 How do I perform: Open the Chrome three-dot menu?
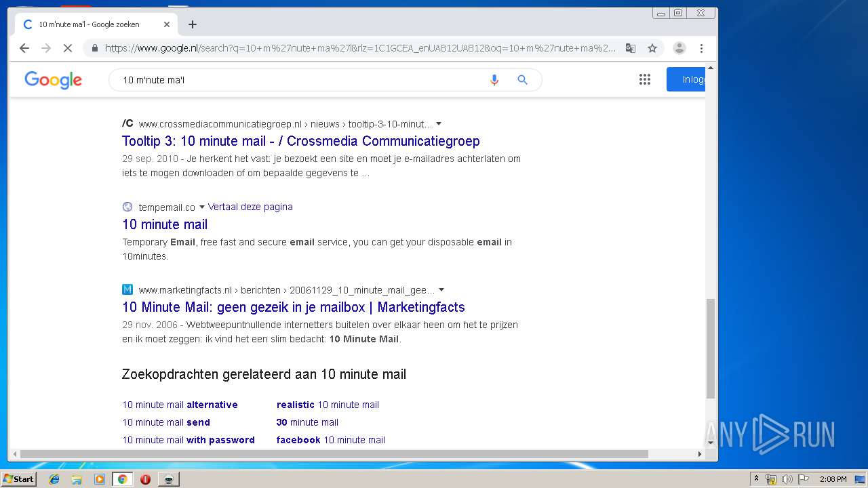point(701,48)
